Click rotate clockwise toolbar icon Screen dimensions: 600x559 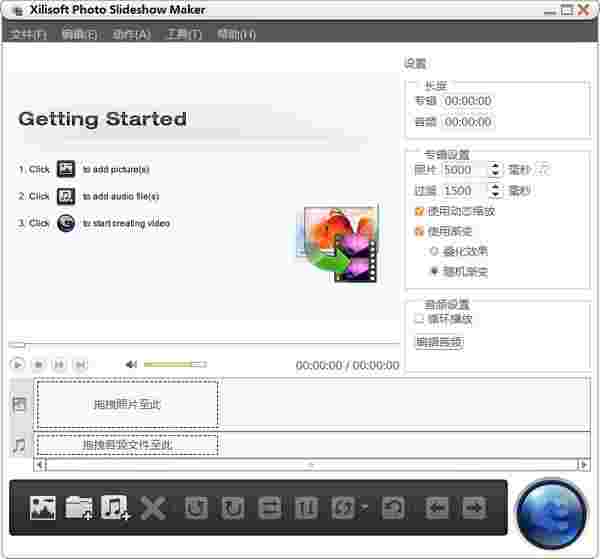(x=233, y=508)
